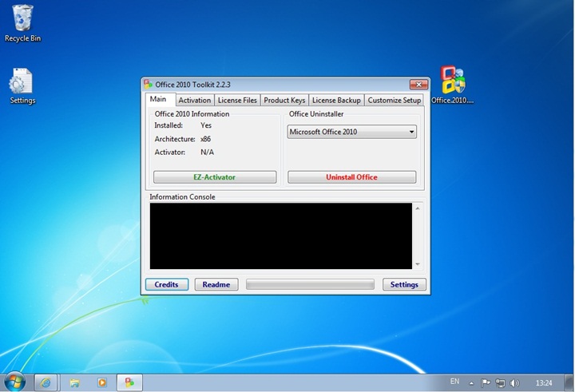Click the Show Desktop strip
Screen dimensions: 575x392
pos(569,383)
